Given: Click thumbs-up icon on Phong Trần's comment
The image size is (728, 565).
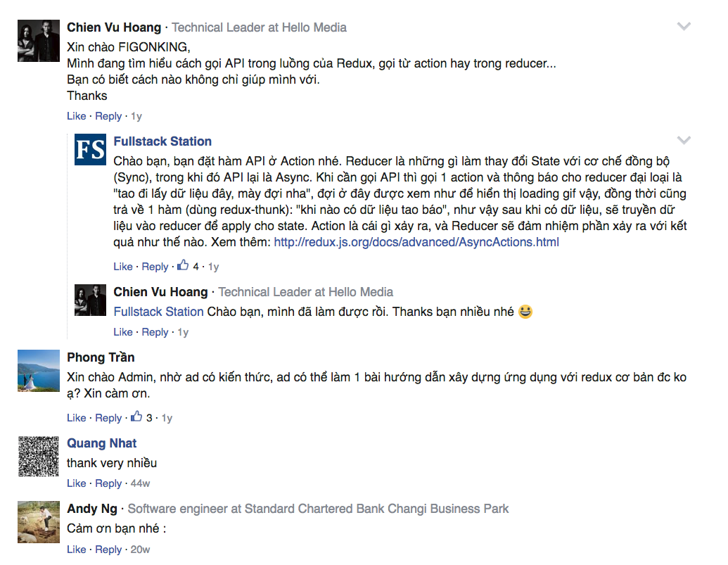Looking at the screenshot, I should pos(136,417).
